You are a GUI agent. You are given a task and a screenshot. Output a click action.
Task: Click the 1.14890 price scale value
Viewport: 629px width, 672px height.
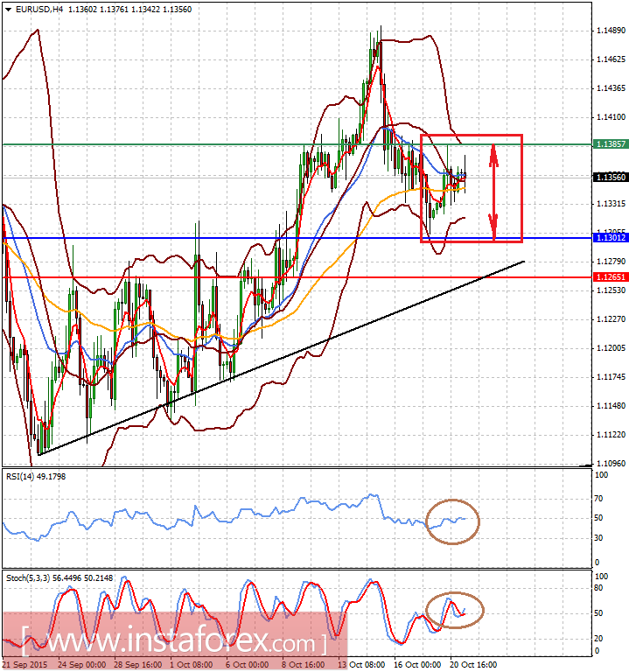coord(611,31)
